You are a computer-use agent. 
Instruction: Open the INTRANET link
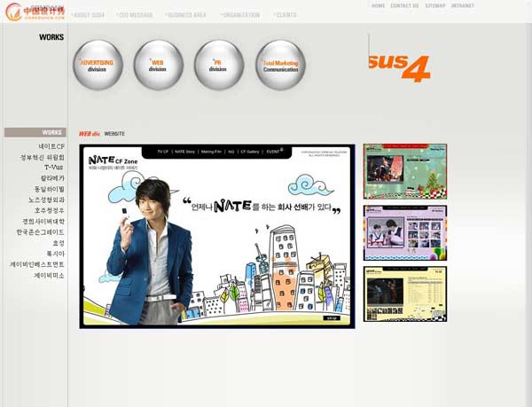pos(463,6)
